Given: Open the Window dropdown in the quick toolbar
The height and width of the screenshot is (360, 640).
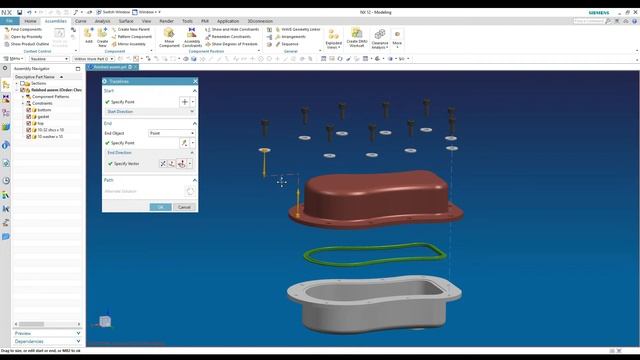Looking at the screenshot, I should [x=147, y=12].
